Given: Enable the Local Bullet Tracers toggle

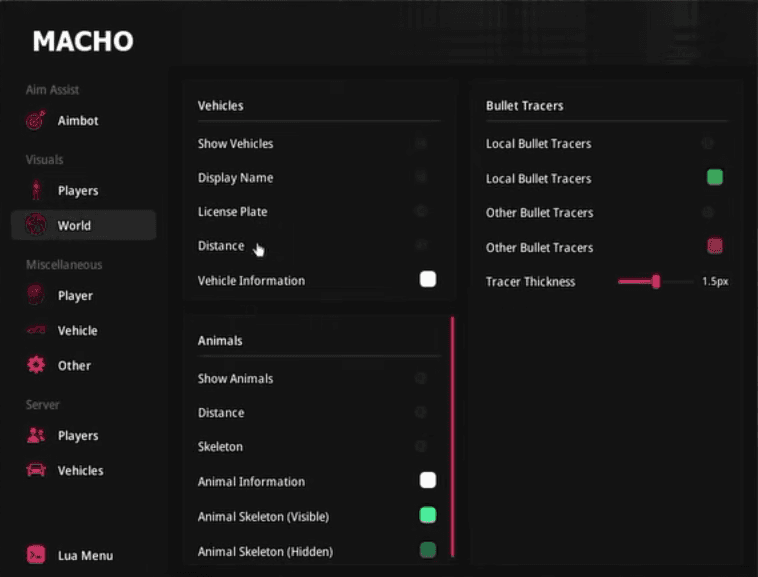Looking at the screenshot, I should [708, 143].
